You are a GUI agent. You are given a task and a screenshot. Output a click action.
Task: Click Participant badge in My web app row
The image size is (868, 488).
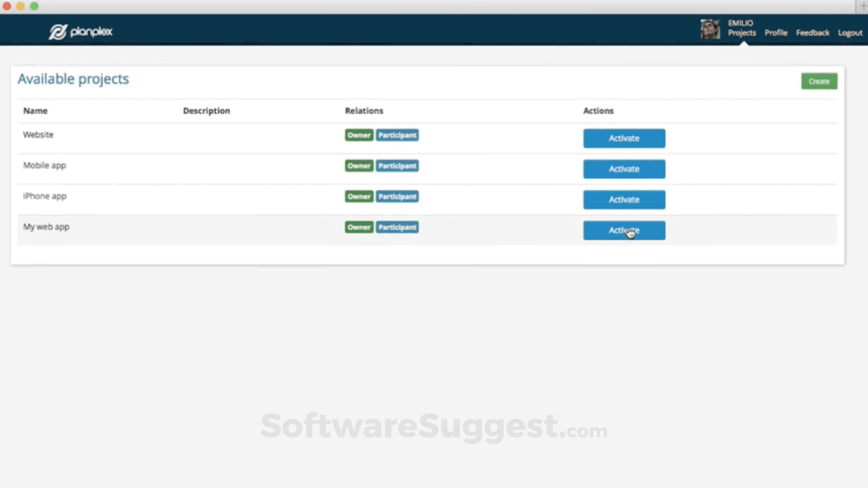(397, 227)
